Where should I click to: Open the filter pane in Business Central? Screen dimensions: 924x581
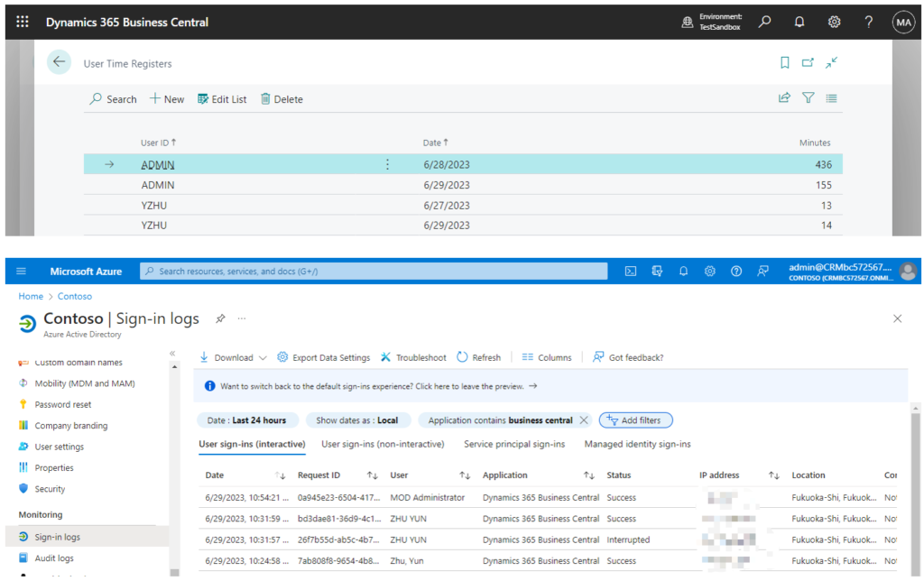(808, 97)
